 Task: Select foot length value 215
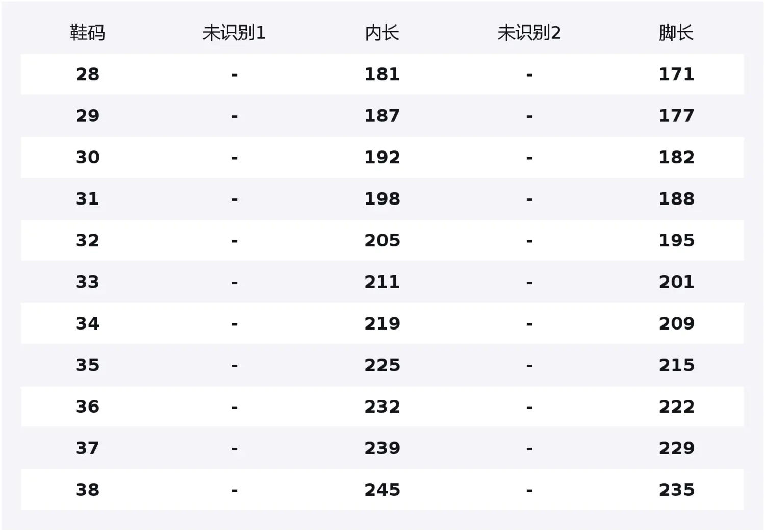(x=676, y=365)
